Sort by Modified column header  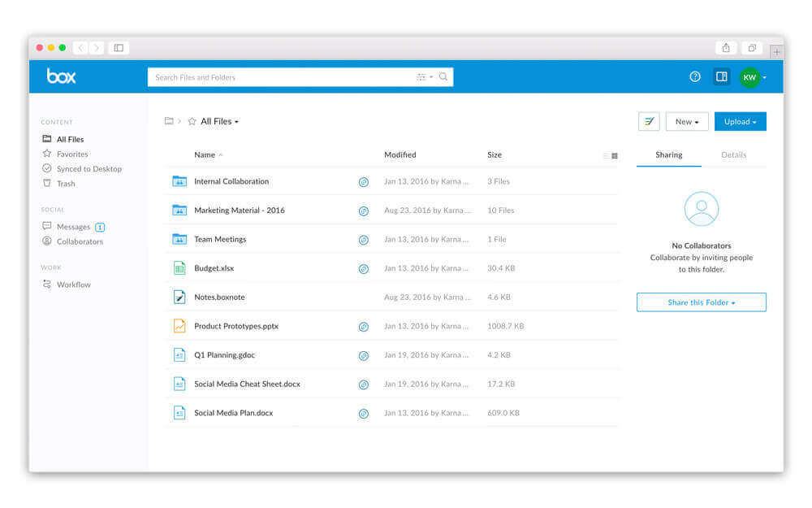click(x=400, y=154)
